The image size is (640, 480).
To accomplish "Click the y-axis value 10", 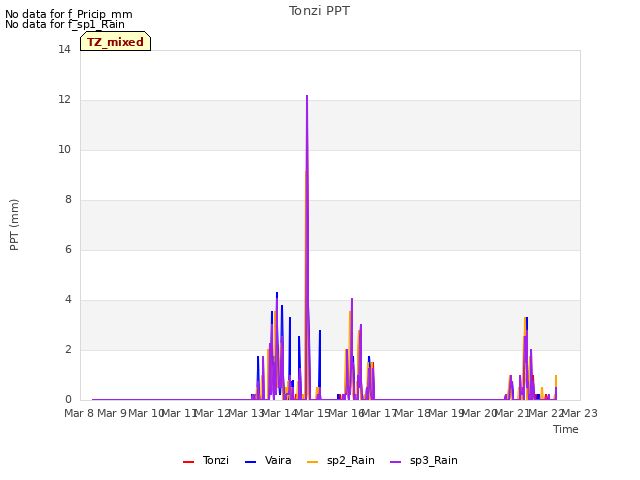I will tap(64, 150).
